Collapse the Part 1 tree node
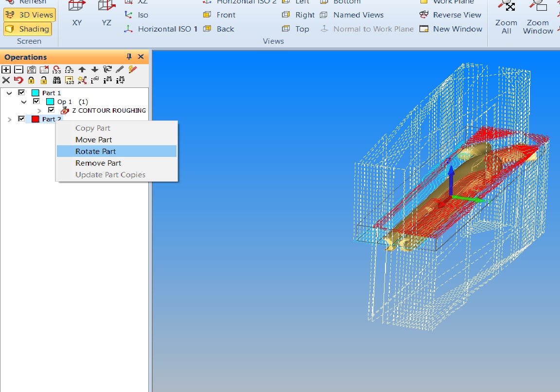 9,93
